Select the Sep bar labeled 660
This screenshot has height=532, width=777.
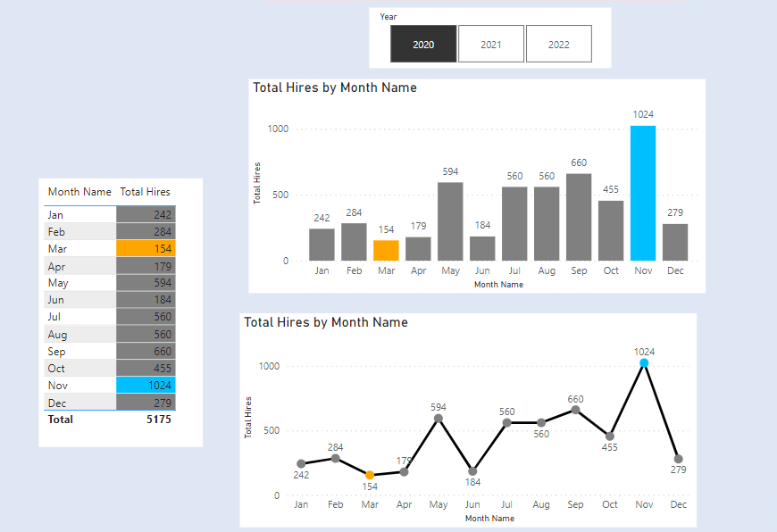click(579, 217)
